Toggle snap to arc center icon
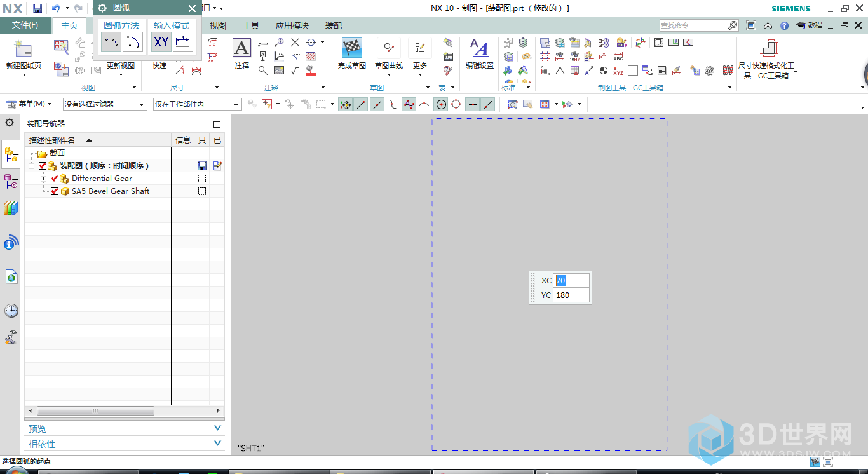Image resolution: width=868 pixels, height=474 pixels. [x=440, y=104]
